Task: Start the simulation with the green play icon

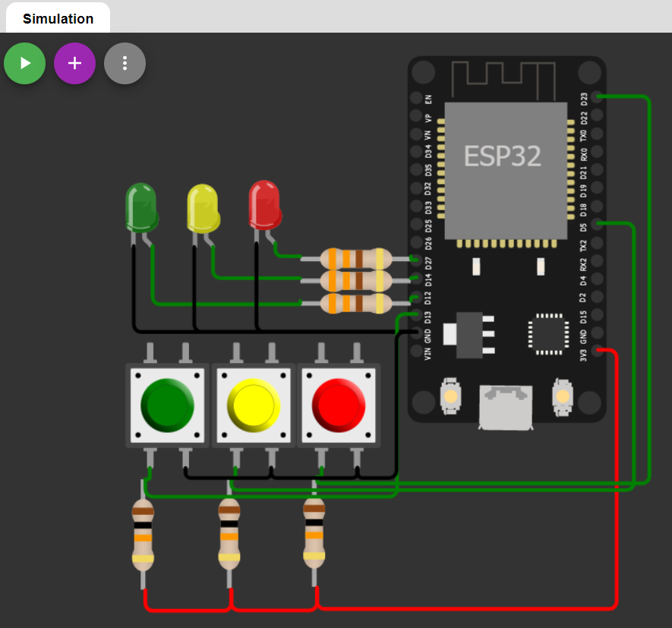Action: point(24,63)
